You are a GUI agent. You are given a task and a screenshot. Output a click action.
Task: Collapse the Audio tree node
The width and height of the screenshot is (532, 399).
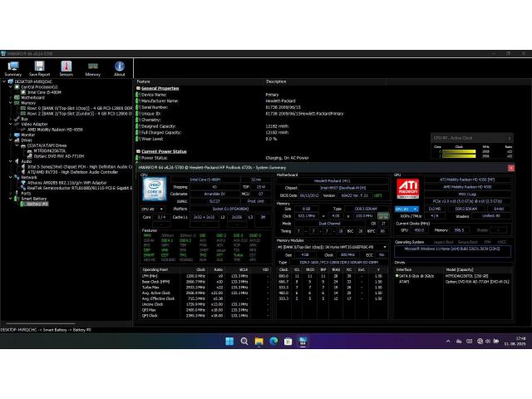pos(11,161)
